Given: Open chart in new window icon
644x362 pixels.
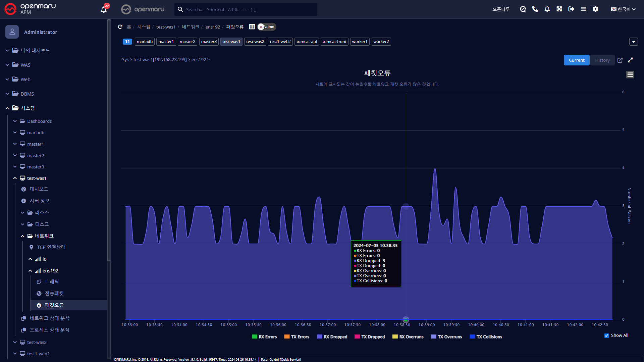Looking at the screenshot, I should coord(620,60).
